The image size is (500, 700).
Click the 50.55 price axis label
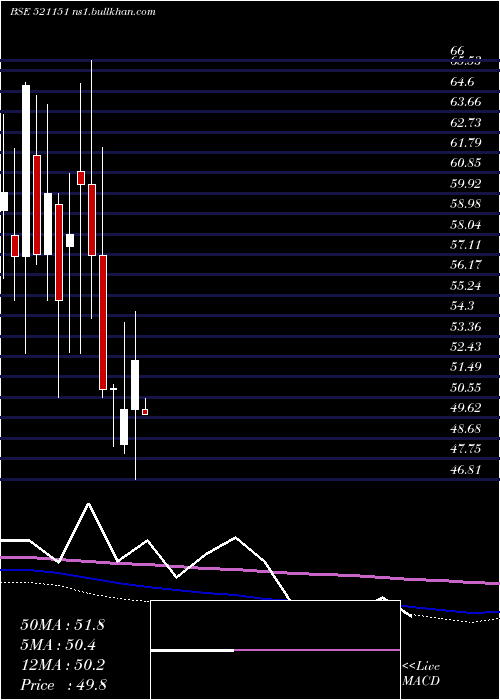tap(466, 388)
